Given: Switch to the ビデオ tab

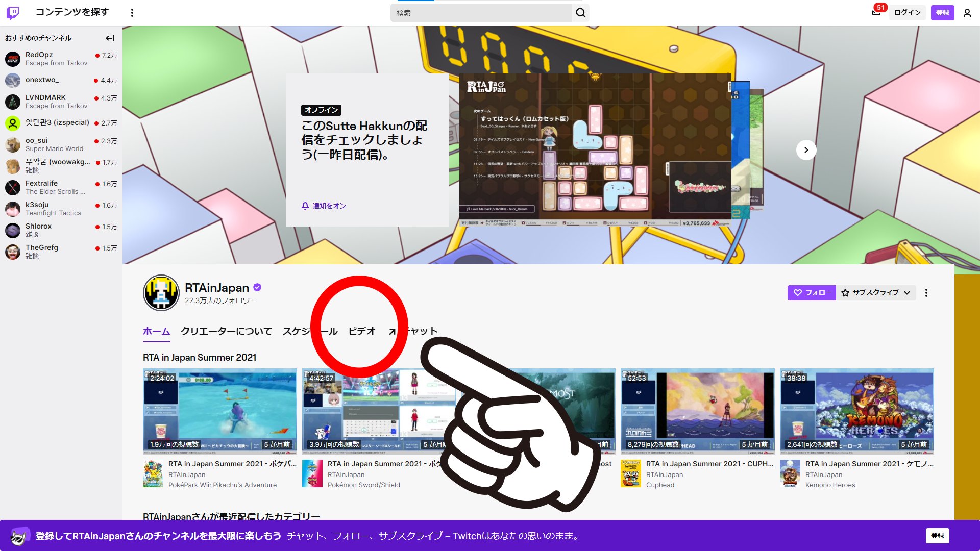Looking at the screenshot, I should 363,331.
